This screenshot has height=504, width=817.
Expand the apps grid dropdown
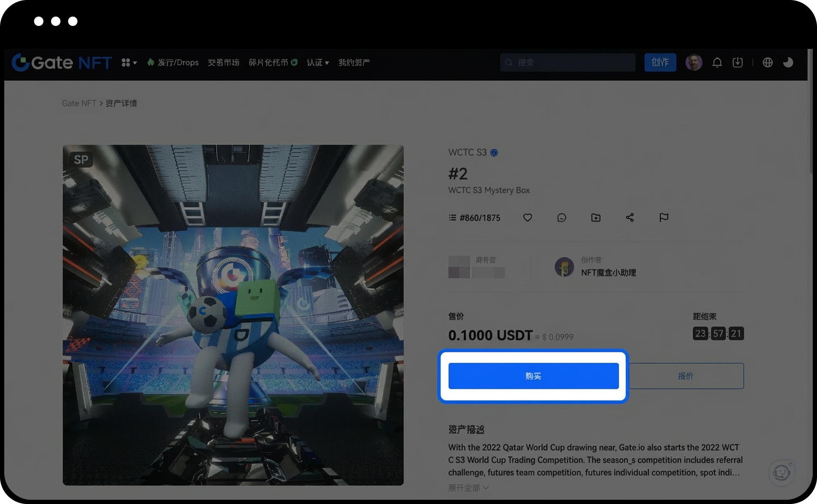point(129,63)
